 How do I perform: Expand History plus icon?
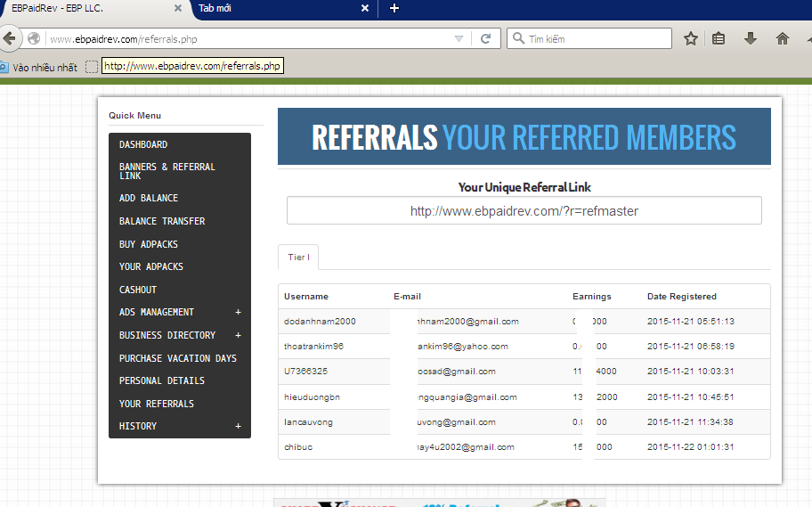tap(239, 426)
